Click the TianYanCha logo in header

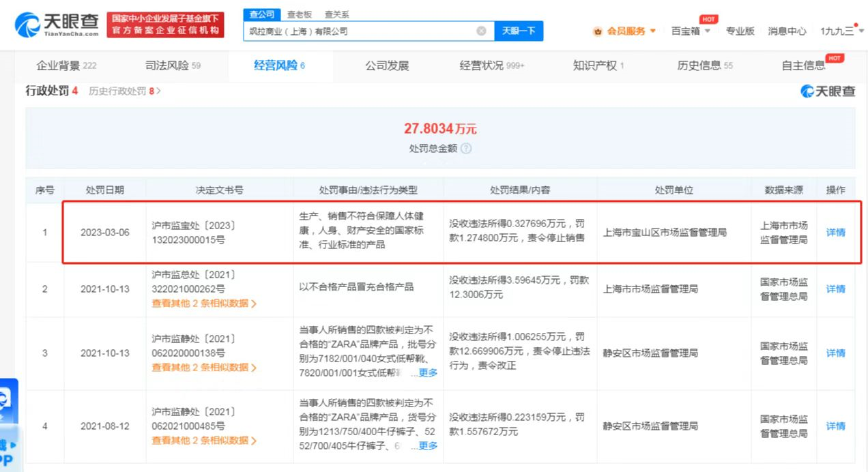coord(57,25)
